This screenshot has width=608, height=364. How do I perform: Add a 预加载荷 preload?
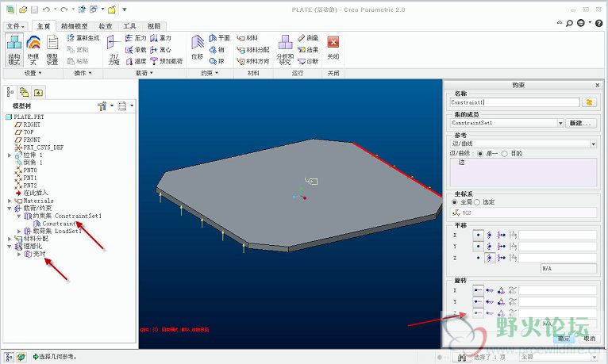[x=167, y=61]
